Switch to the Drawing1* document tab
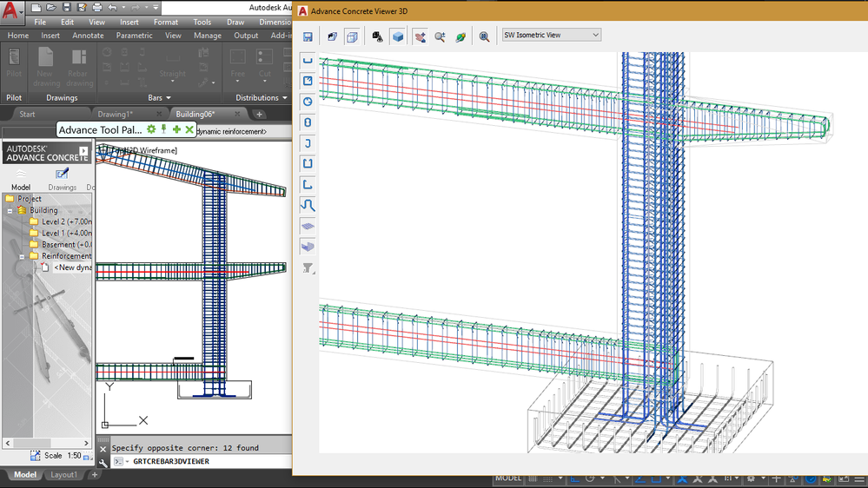The height and width of the screenshot is (488, 868). 116,114
